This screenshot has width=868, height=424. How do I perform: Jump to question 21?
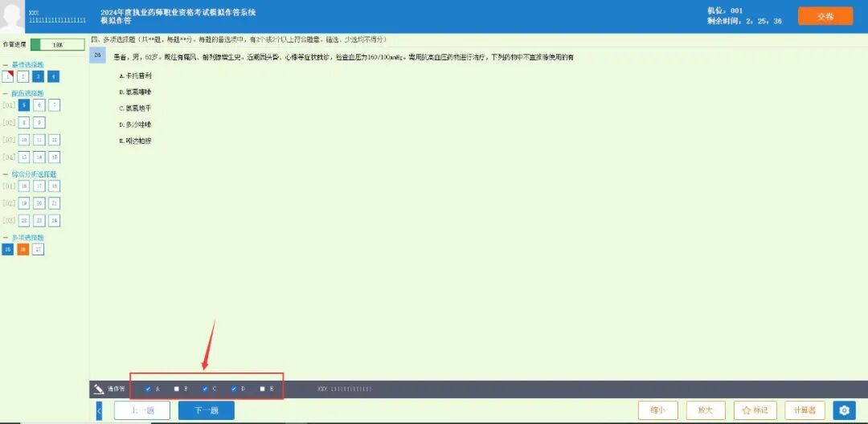(55, 203)
